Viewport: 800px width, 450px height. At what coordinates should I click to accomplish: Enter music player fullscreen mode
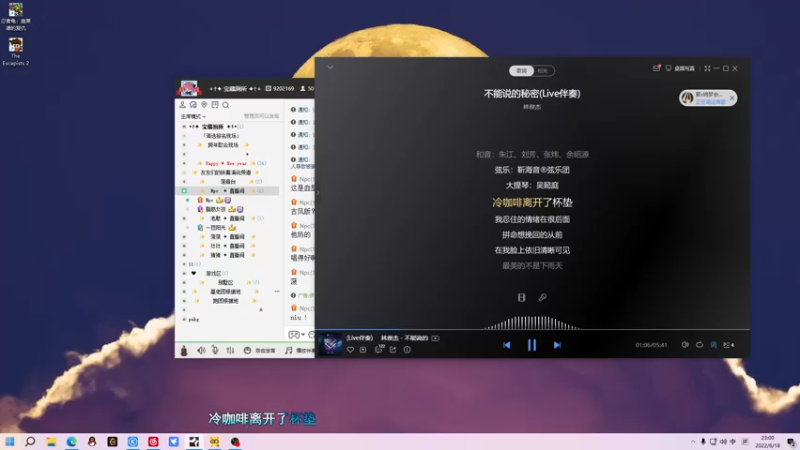pos(707,68)
